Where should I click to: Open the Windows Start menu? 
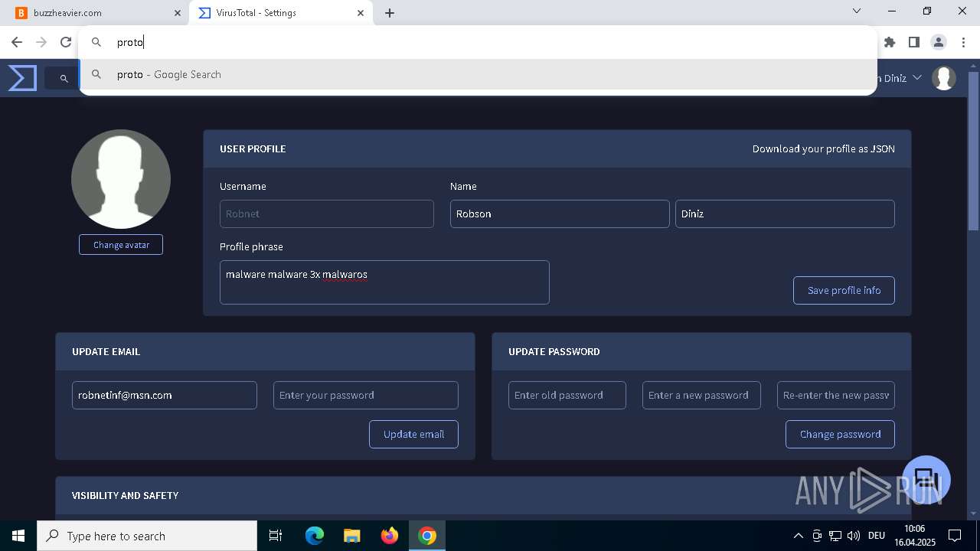pos(18,536)
